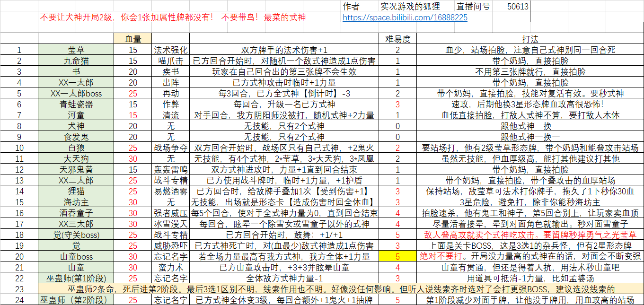Screen dimensions: 644x305
Task: Click the "血量" column header cell
Action: [132, 39]
